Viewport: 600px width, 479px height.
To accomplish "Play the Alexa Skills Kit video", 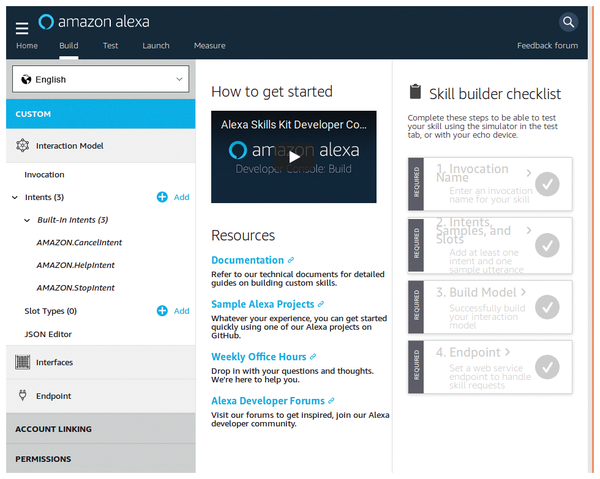I will 294,157.
